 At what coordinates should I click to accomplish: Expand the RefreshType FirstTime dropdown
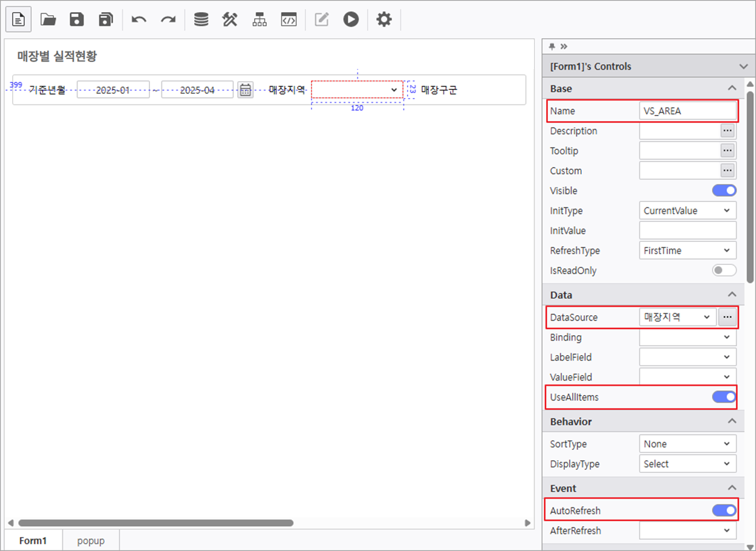pyautogui.click(x=688, y=250)
